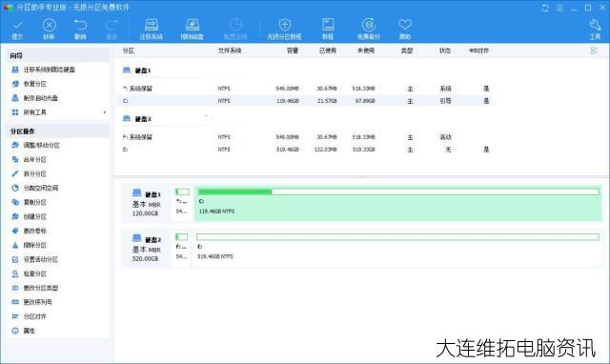Viewport: 610px width, 364px height.
Task: Choose 复制分区 (Copy Partition) operation
Action: click(x=34, y=203)
